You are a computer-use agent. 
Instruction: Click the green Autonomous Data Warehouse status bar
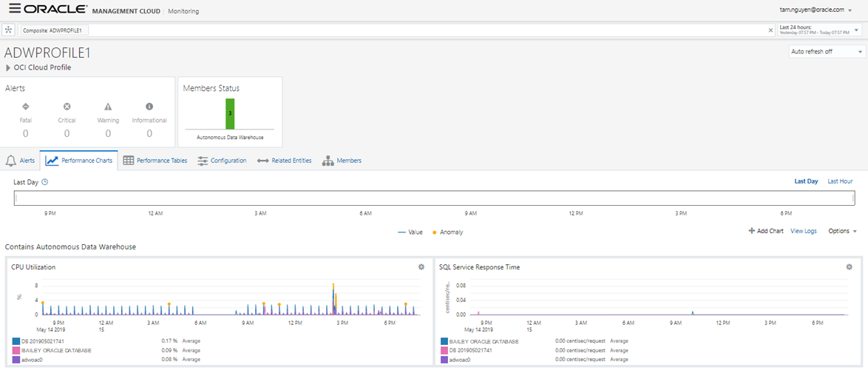pyautogui.click(x=230, y=113)
